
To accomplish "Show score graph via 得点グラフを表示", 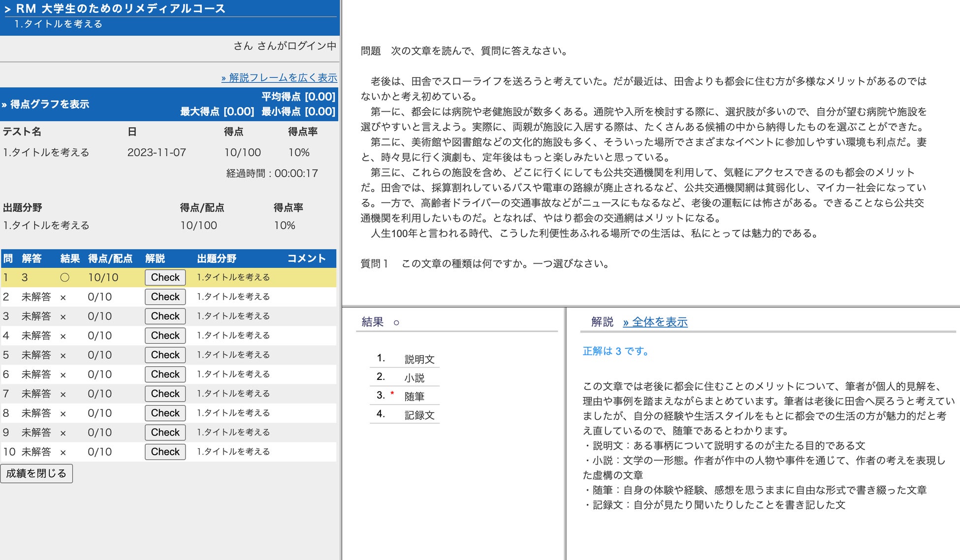I will (46, 104).
